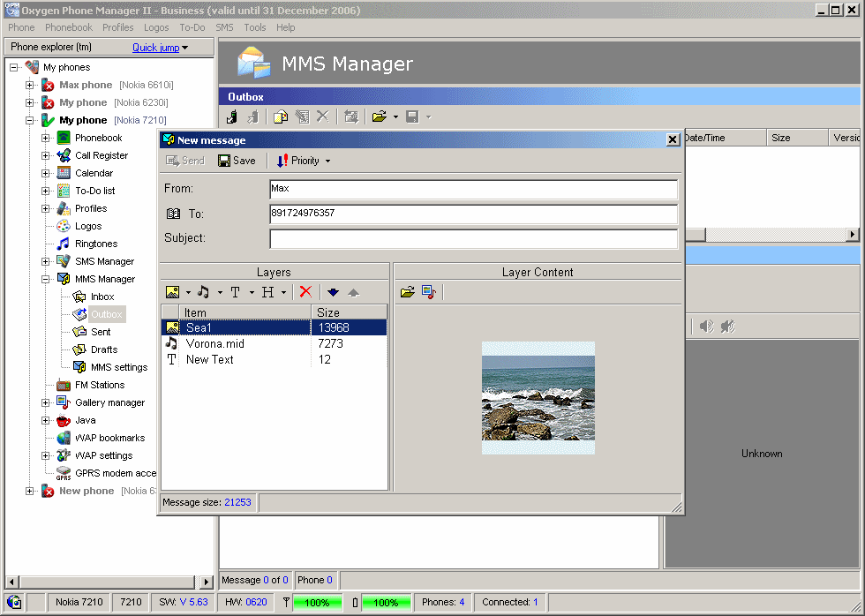865x616 pixels.
Task: Open the text layer dropdown arrow
Action: pyautogui.click(x=252, y=292)
